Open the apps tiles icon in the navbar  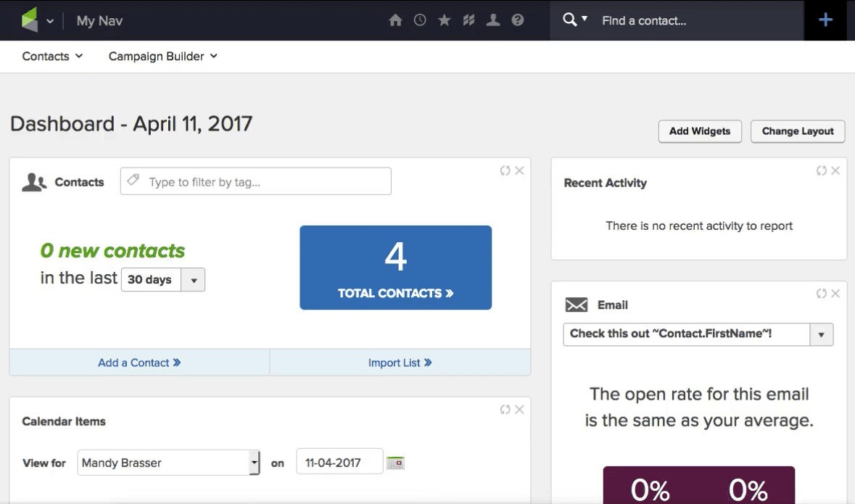pos(468,20)
